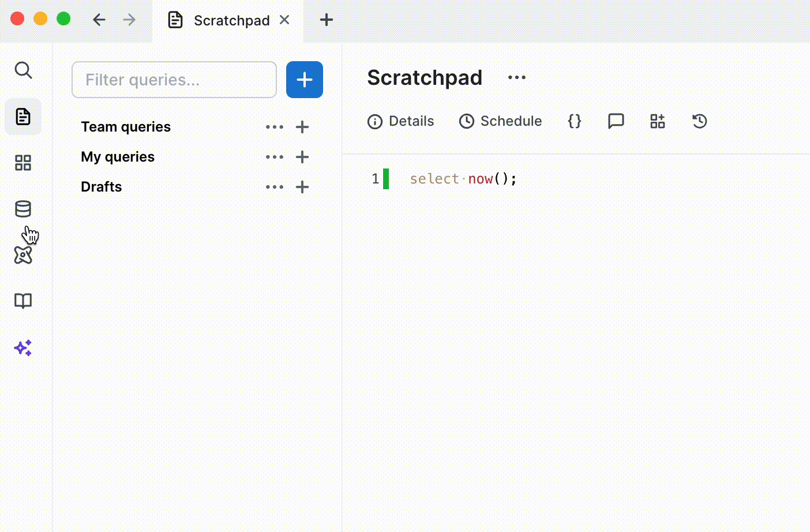Open the atom-shaped icon in sidebar
Screen dimensions: 810x532
coord(23,255)
